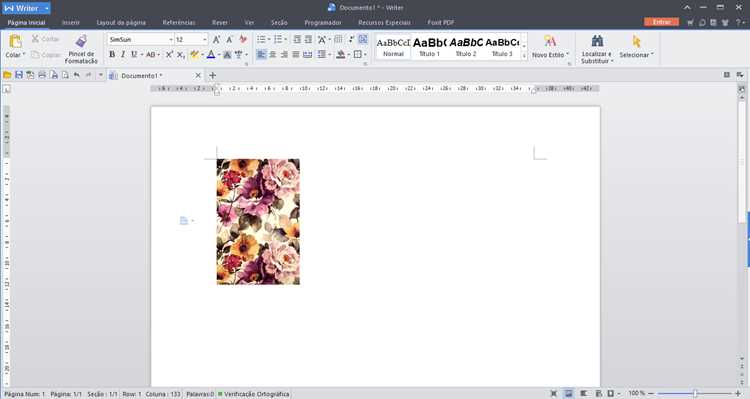750x399 pixels.
Task: Expand the Novo Estilo dropdown
Action: pos(568,55)
